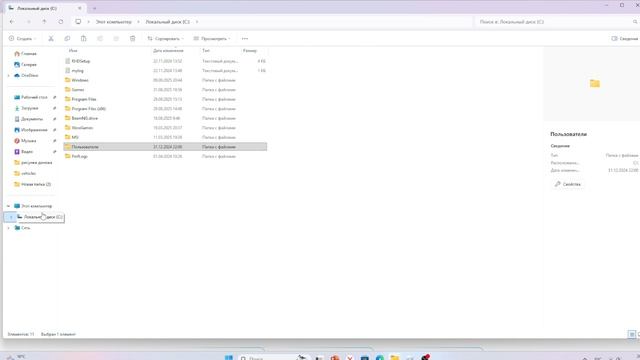Collapse the Этот компьютер tree node

(x=9, y=206)
